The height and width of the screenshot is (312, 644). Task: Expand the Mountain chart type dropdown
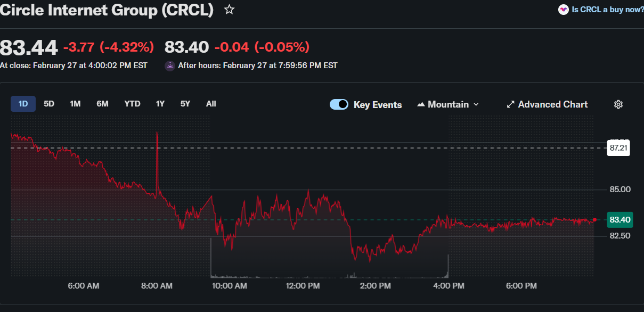pyautogui.click(x=476, y=104)
